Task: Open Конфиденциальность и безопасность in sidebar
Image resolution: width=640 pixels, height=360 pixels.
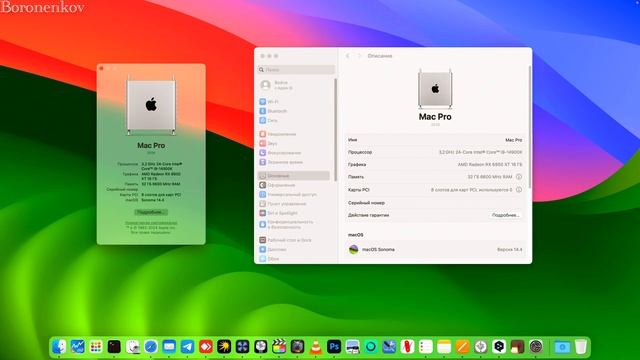Action: point(286,224)
